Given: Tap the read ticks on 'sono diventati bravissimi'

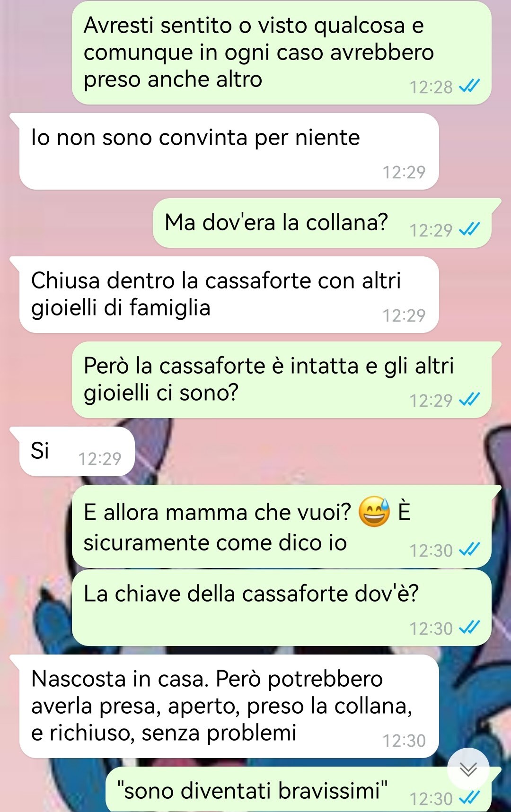Looking at the screenshot, I should [x=469, y=798].
